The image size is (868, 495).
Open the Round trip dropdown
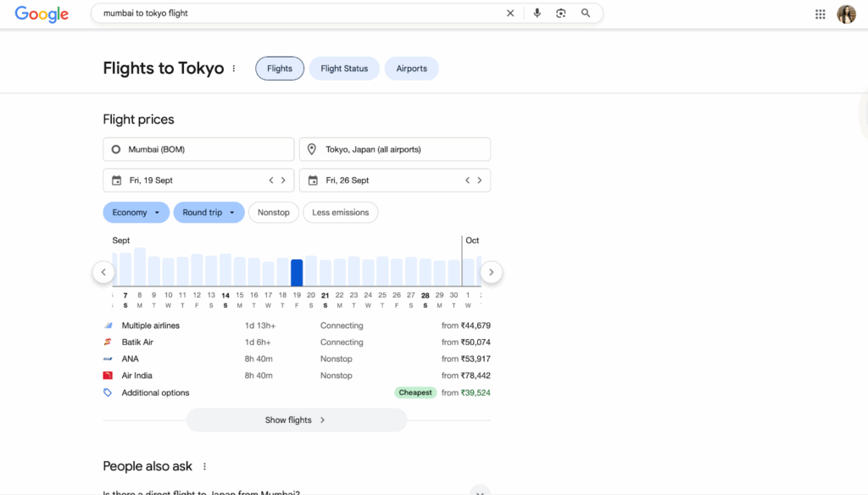pos(209,212)
